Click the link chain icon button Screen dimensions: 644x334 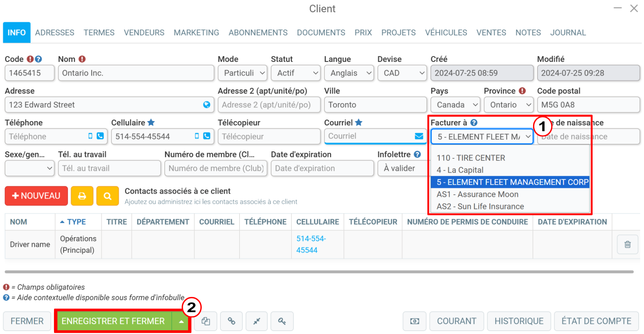point(231,321)
